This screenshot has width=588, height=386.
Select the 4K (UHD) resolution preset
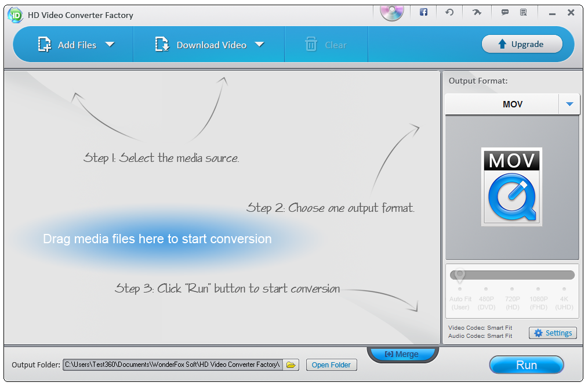(x=564, y=289)
